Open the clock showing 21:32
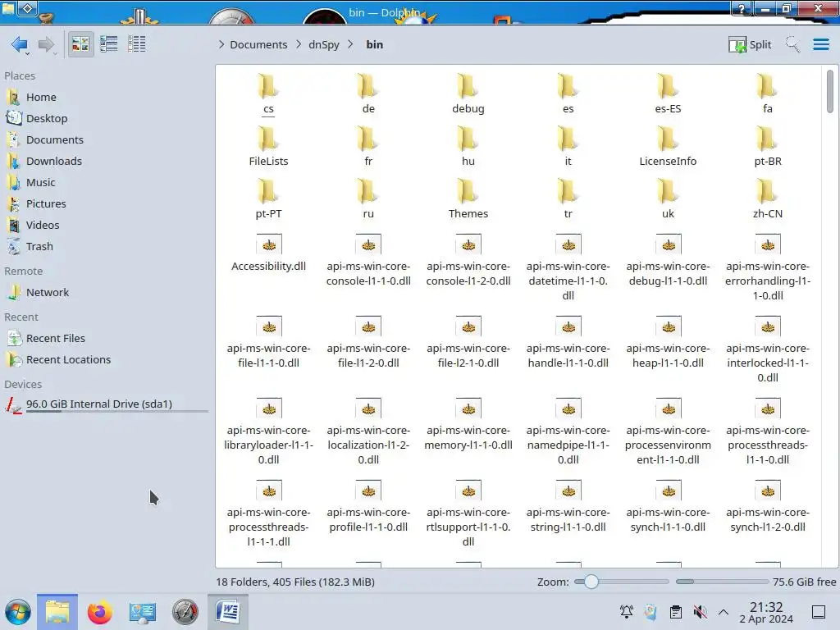This screenshot has width=840, height=630. tap(766, 612)
